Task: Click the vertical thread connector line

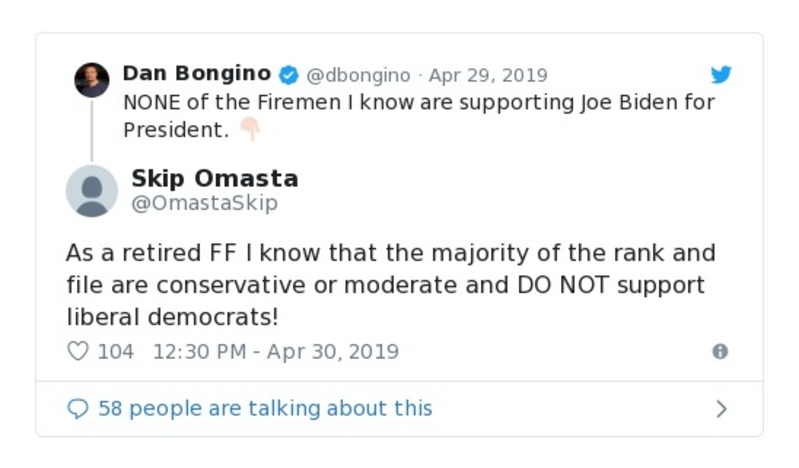Action: click(91, 130)
